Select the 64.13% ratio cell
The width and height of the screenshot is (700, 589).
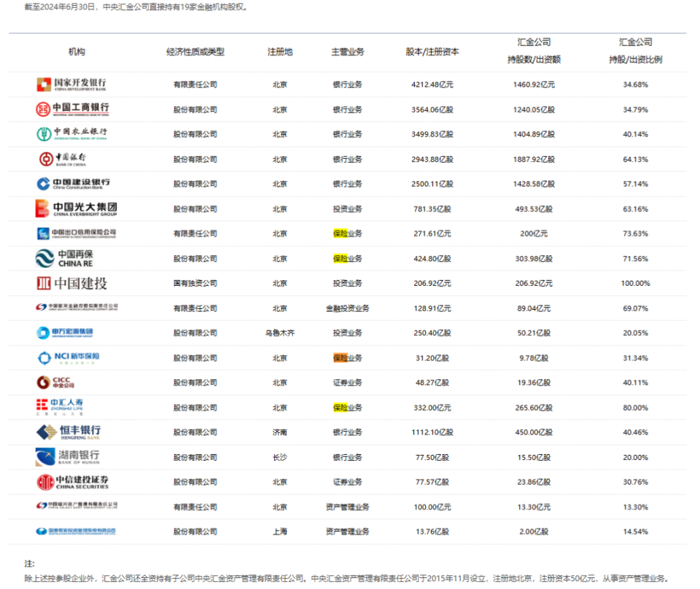point(636,160)
